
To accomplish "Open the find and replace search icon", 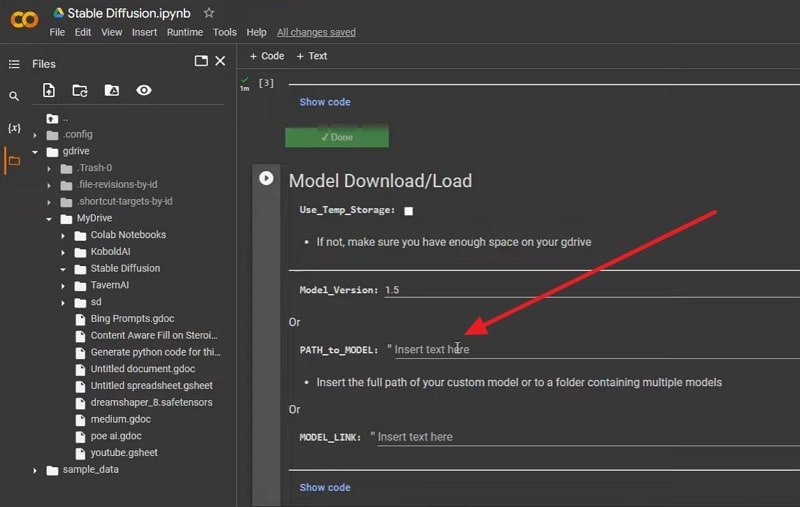I will pyautogui.click(x=14, y=96).
